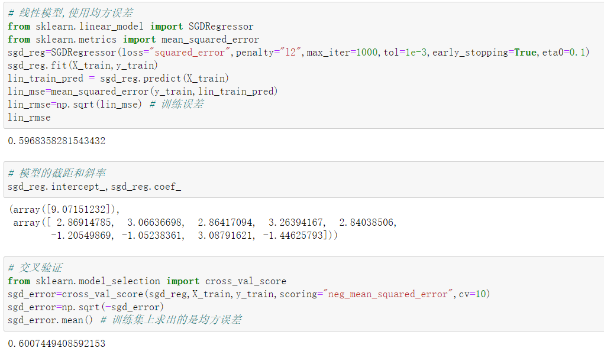Click the lin_mse mean_squared_error line

coord(143,92)
